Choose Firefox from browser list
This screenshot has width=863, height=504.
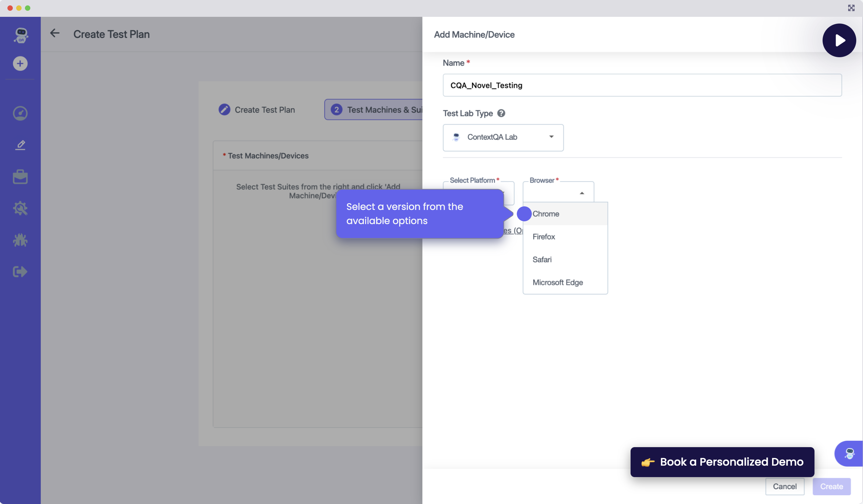point(543,237)
